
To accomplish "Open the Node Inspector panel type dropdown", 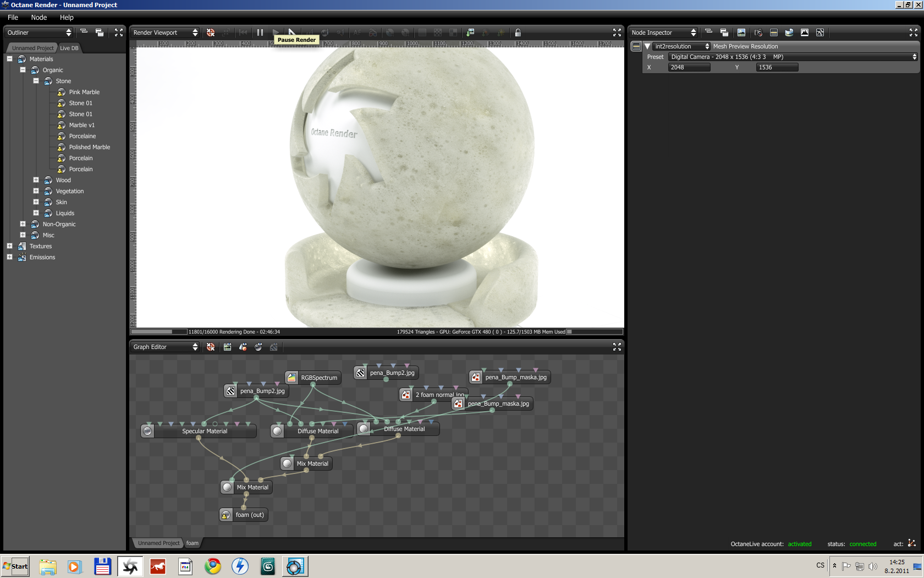I will pyautogui.click(x=663, y=32).
